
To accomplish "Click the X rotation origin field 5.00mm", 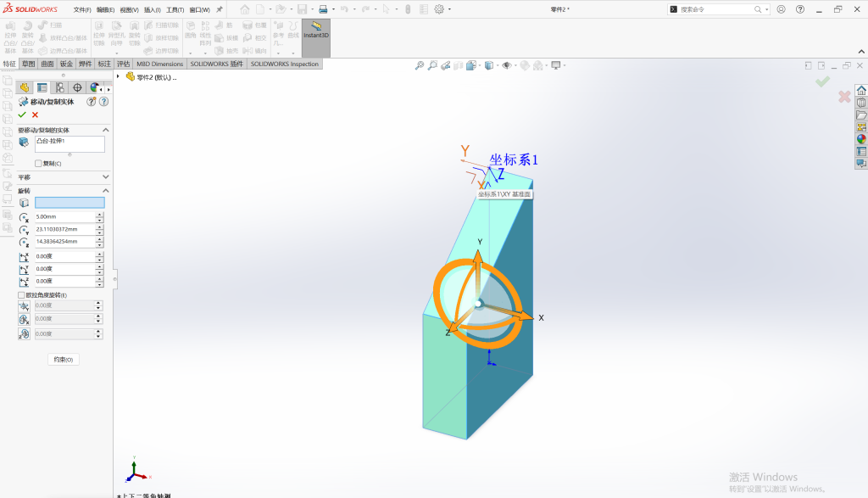I will [65, 216].
